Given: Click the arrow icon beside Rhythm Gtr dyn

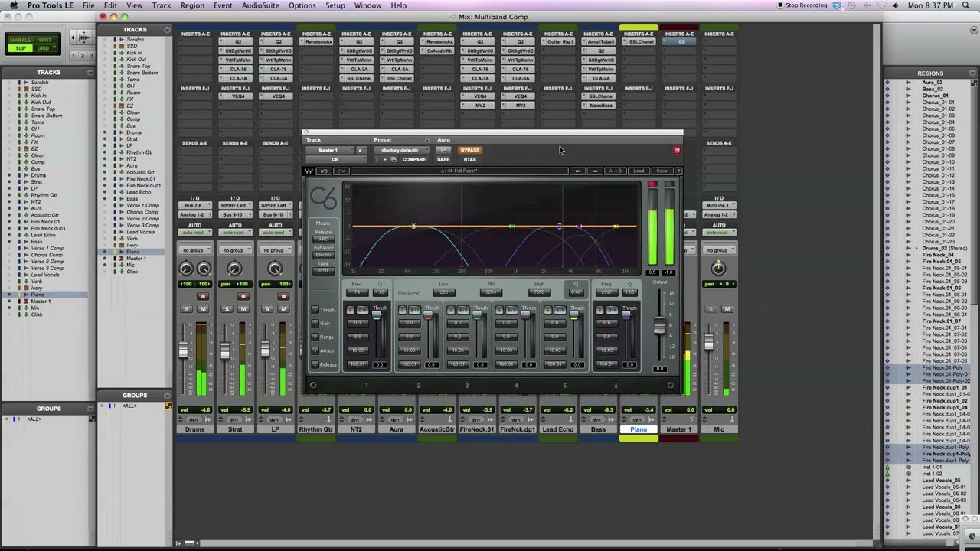Looking at the screenshot, I should click(x=329, y=419).
